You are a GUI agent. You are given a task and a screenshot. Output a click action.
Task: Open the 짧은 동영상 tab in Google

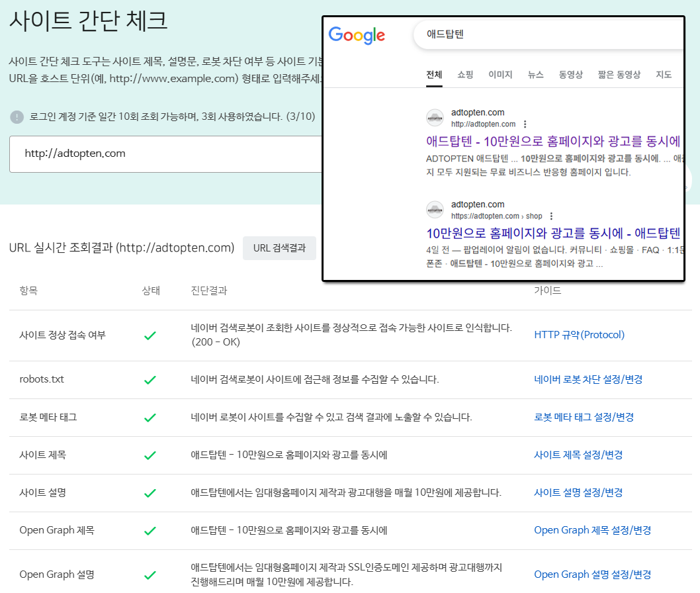(619, 75)
